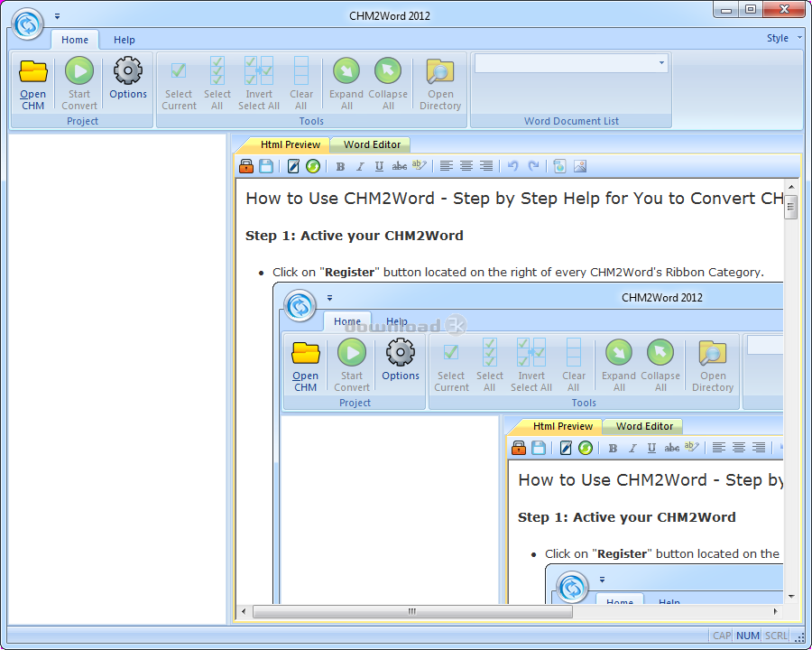The image size is (812, 650).
Task: Select the Html Preview tab
Action: point(290,144)
